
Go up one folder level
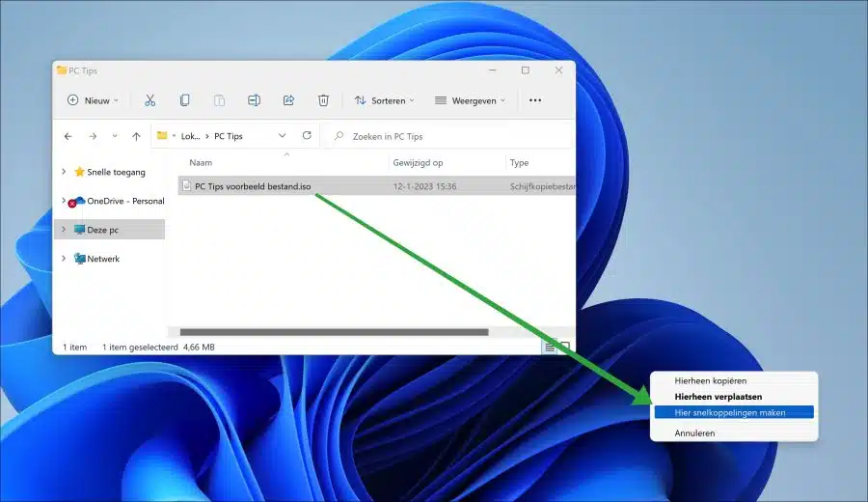136,136
